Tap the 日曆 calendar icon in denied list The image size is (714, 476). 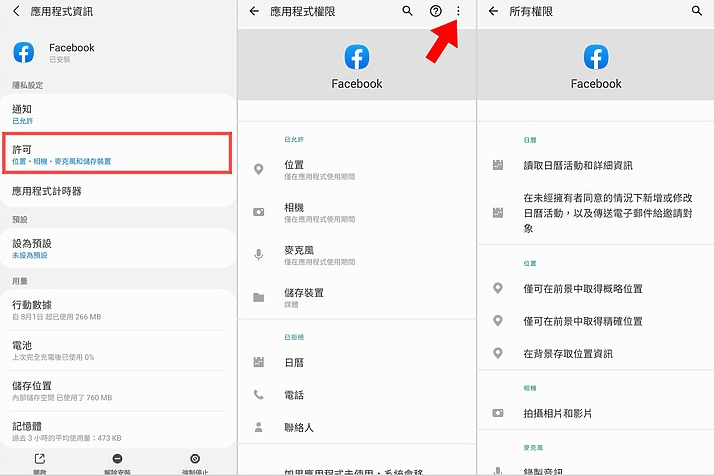[259, 362]
